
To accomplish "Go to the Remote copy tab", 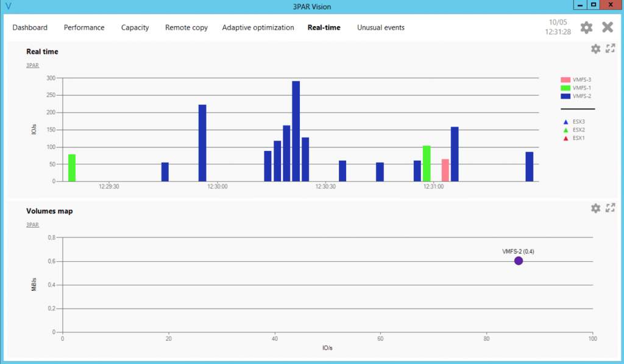I will click(186, 27).
